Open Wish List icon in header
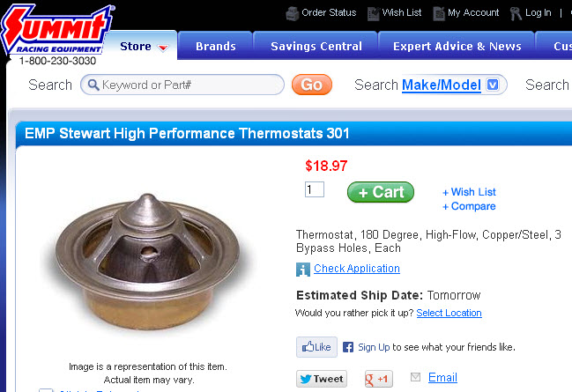The width and height of the screenshot is (572, 392). (x=373, y=13)
